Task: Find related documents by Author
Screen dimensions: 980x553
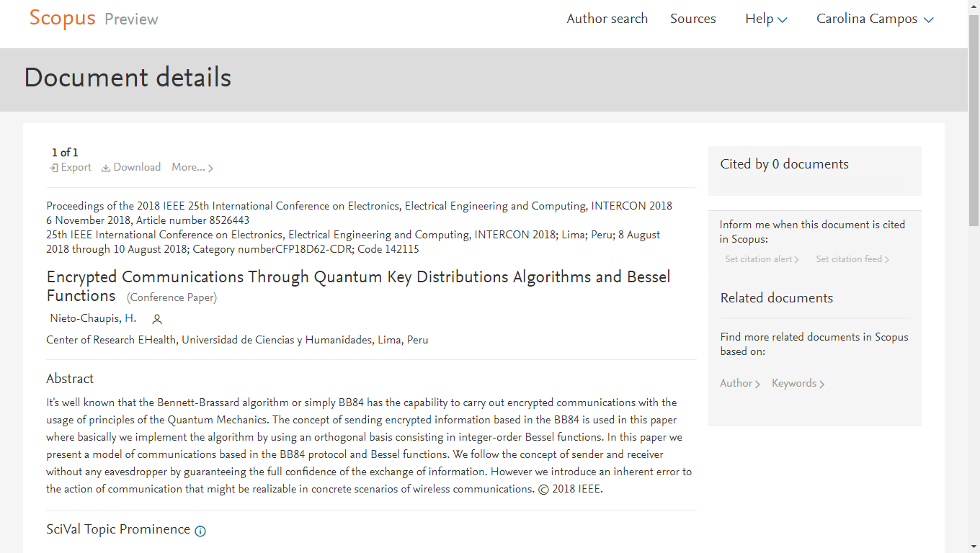Action: click(740, 384)
